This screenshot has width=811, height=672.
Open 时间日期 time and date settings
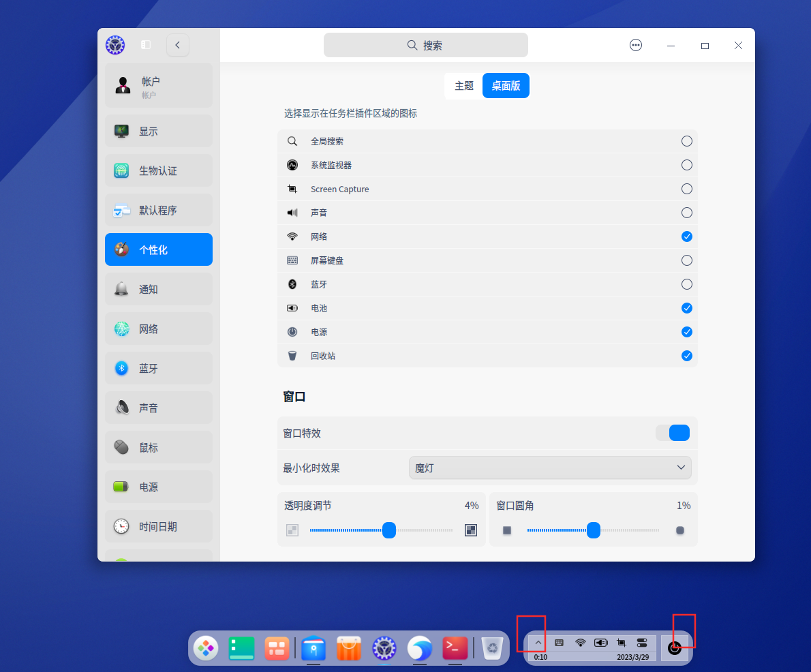tap(158, 527)
